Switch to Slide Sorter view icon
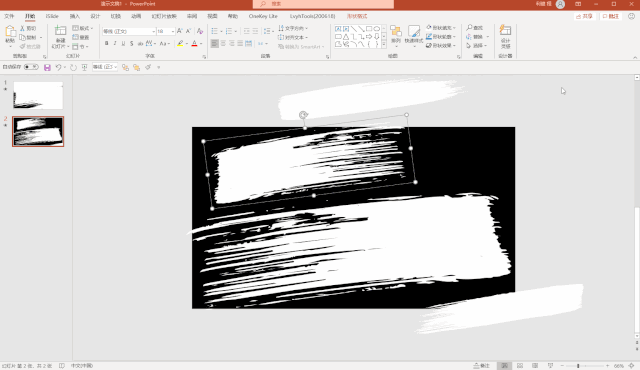This screenshot has height=370, width=640. coord(520,366)
